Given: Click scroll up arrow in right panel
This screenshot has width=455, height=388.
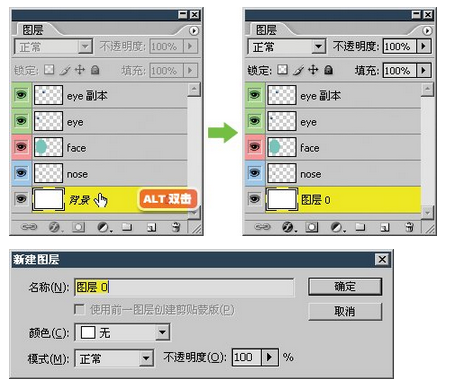Looking at the screenshot, I should tap(427, 89).
